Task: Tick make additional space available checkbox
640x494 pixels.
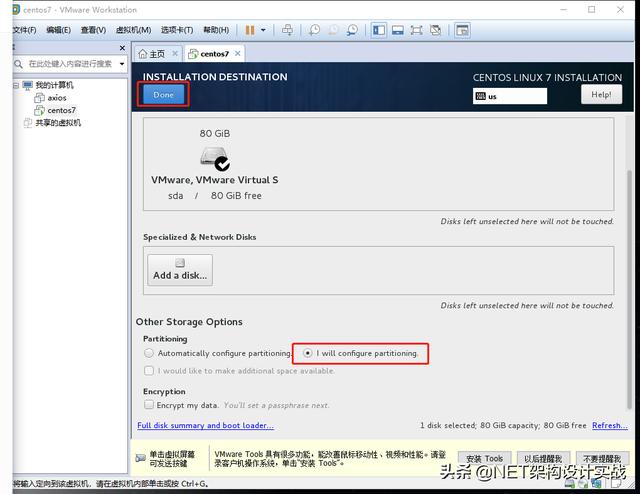Action: [x=149, y=371]
